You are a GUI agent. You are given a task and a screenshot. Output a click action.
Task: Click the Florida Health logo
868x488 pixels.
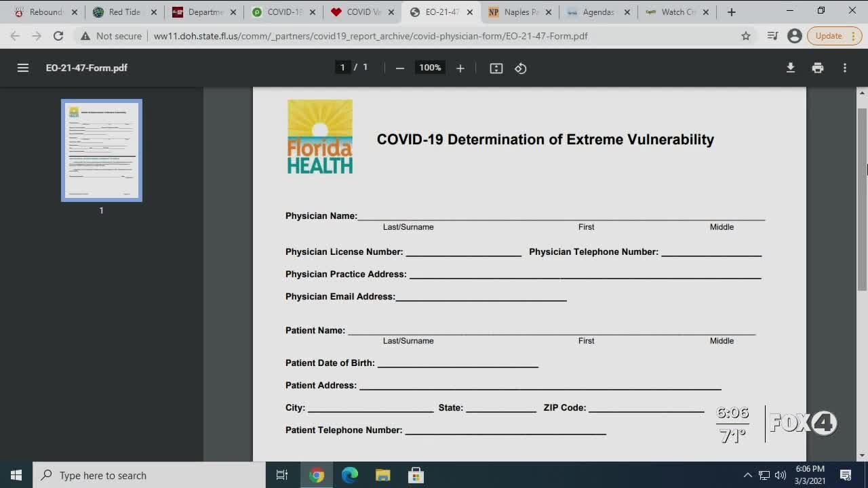(320, 137)
